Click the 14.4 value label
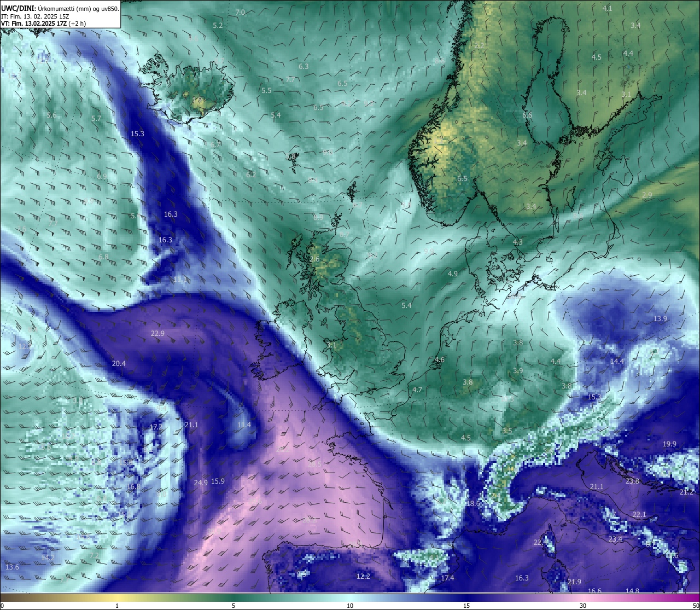 (617, 361)
